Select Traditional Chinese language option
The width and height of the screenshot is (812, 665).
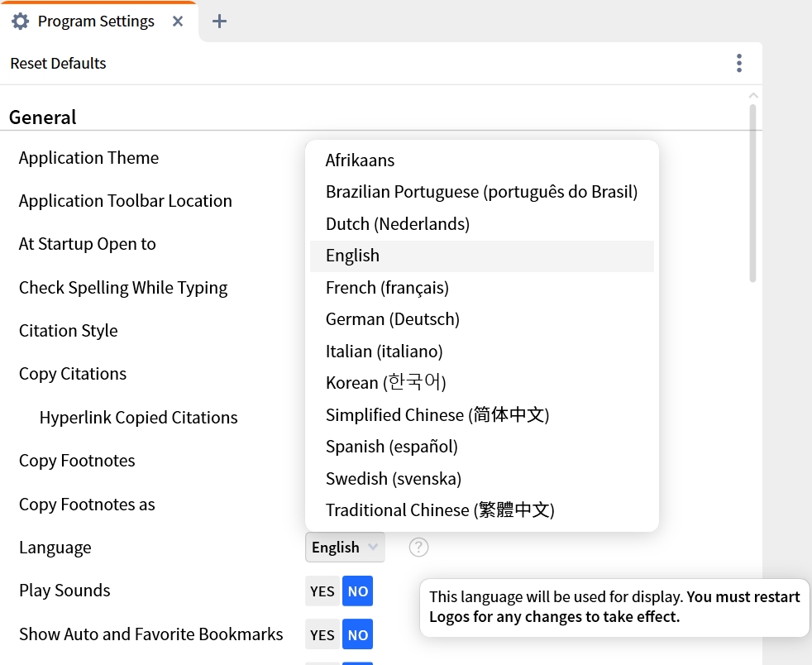pyautogui.click(x=481, y=510)
